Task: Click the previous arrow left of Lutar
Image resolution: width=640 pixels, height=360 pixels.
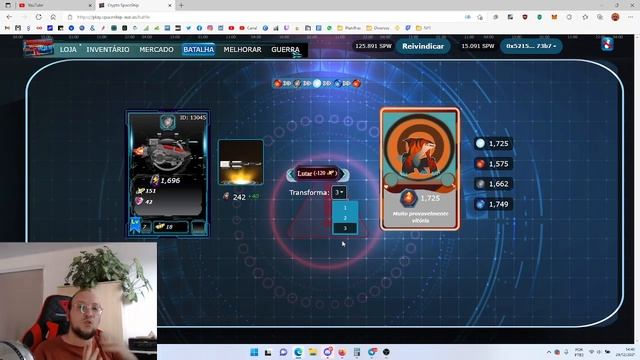Action: point(290,174)
